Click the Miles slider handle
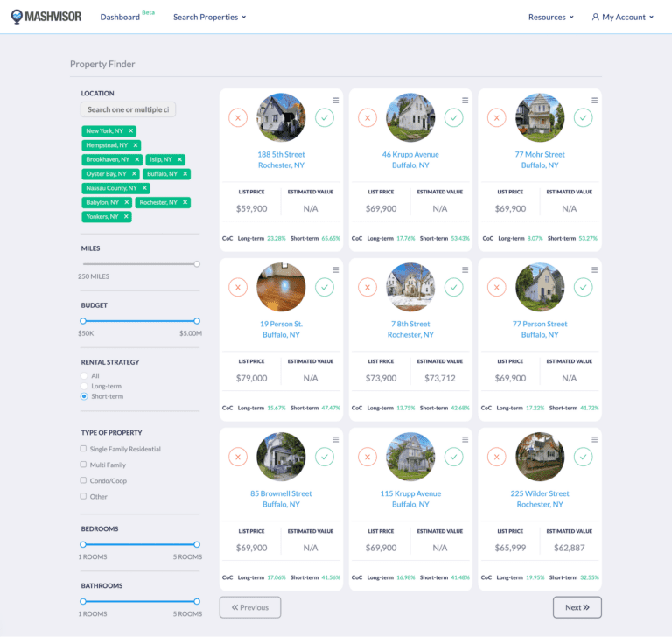This screenshot has height=637, width=672. pyautogui.click(x=197, y=263)
